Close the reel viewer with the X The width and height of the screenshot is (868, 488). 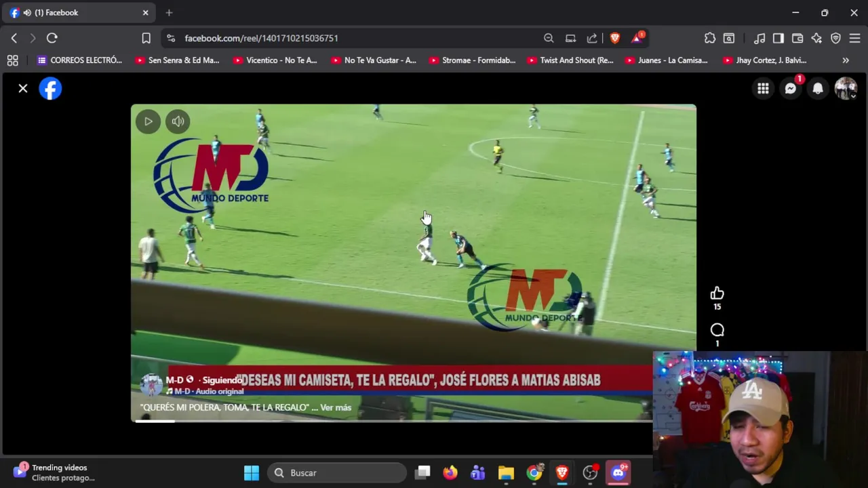(23, 88)
